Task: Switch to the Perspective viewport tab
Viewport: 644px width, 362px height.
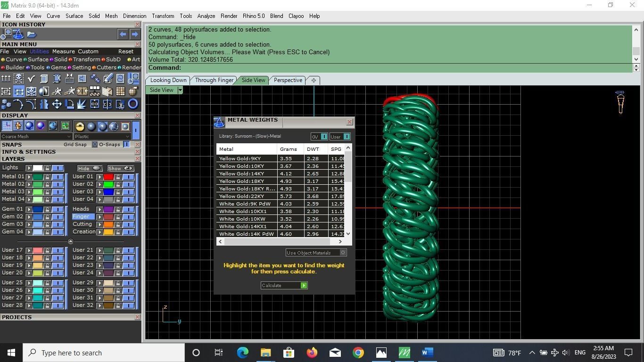Action: 288,80
